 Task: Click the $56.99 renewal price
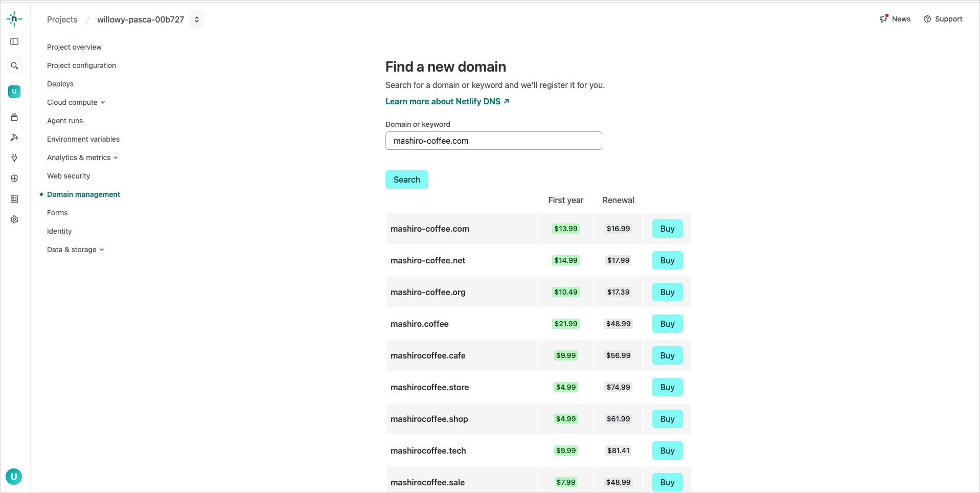[x=618, y=355]
